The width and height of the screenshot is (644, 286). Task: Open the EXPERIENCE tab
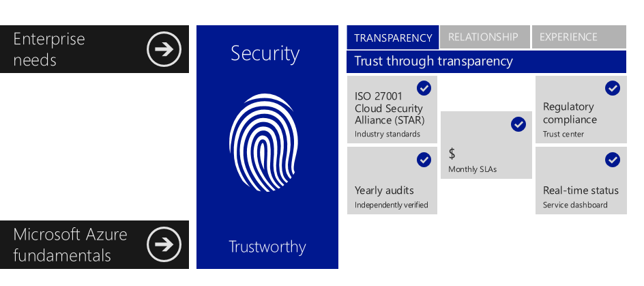(x=579, y=37)
